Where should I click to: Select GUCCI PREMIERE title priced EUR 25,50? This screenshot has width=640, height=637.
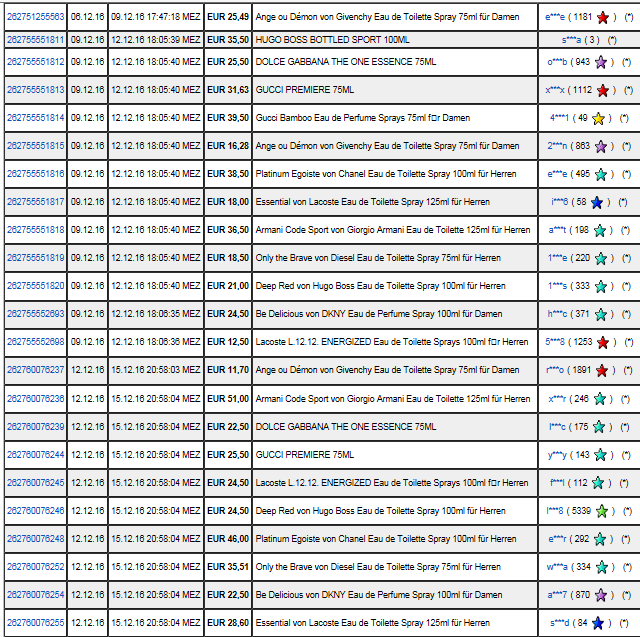304,455
